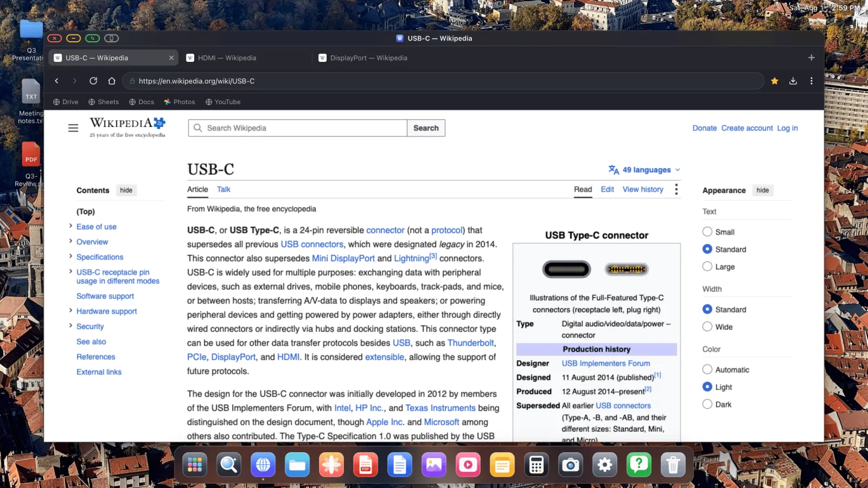868x488 pixels.
Task: Open the Launchpad grid in the dock
Action: [x=195, y=465]
